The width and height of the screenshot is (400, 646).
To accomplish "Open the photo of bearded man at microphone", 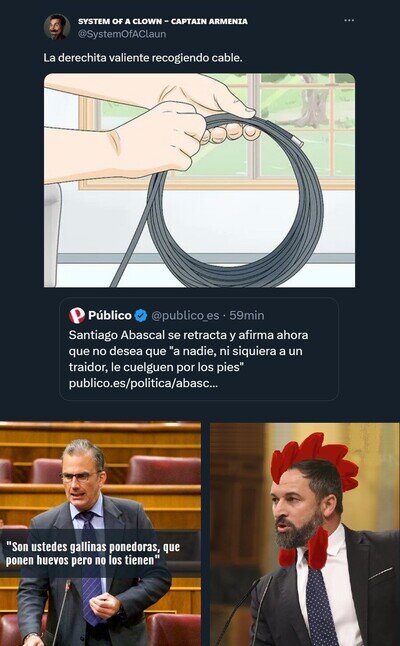I will pyautogui.click(x=305, y=534).
